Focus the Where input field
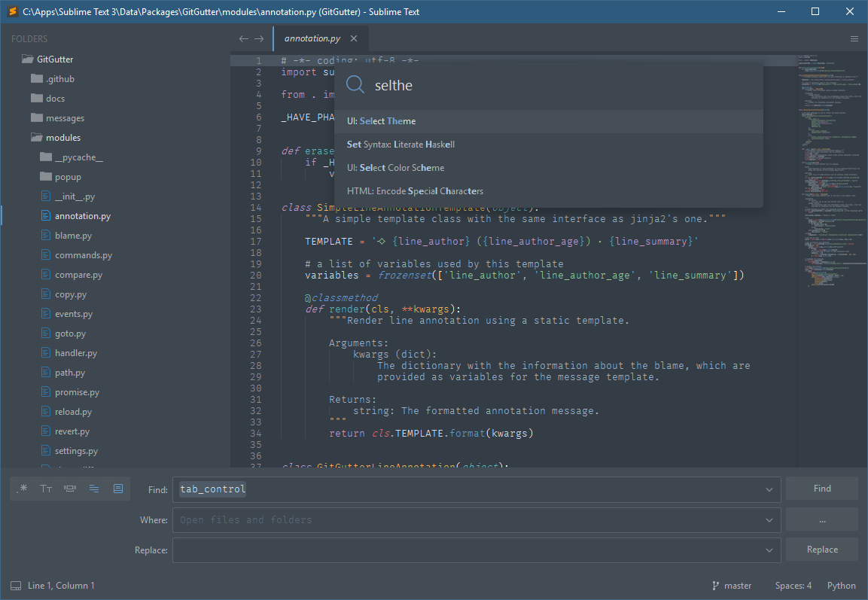Image resolution: width=868 pixels, height=600 pixels. pos(477,520)
